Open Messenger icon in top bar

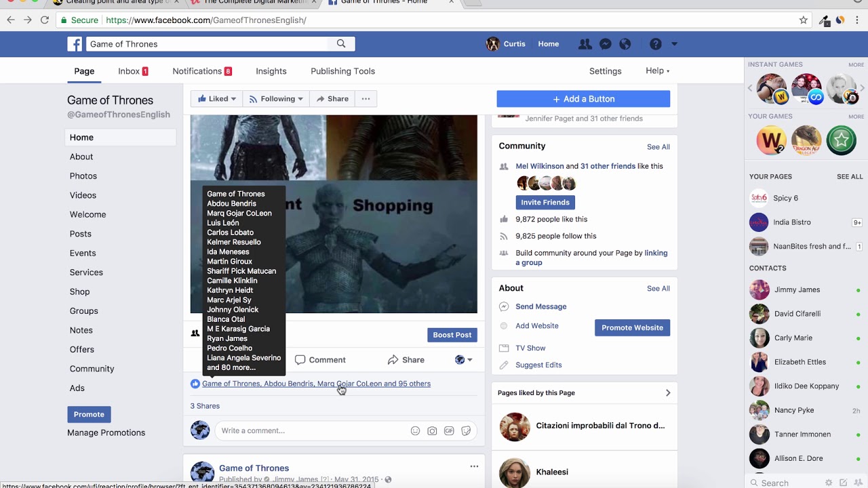[x=606, y=44]
